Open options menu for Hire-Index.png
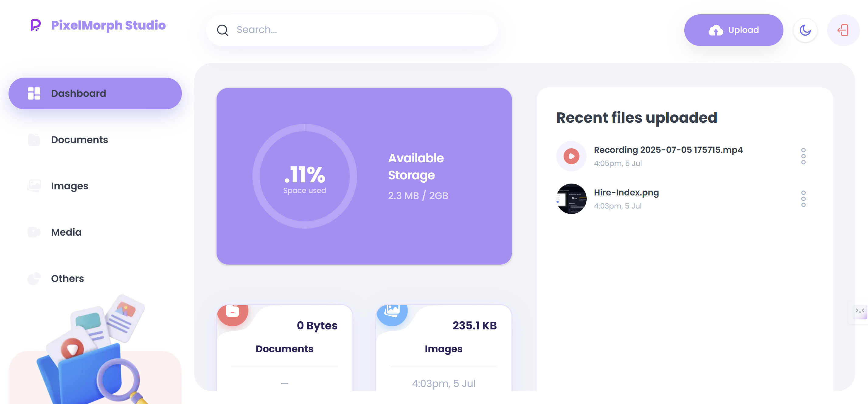868x404 pixels. coord(803,198)
